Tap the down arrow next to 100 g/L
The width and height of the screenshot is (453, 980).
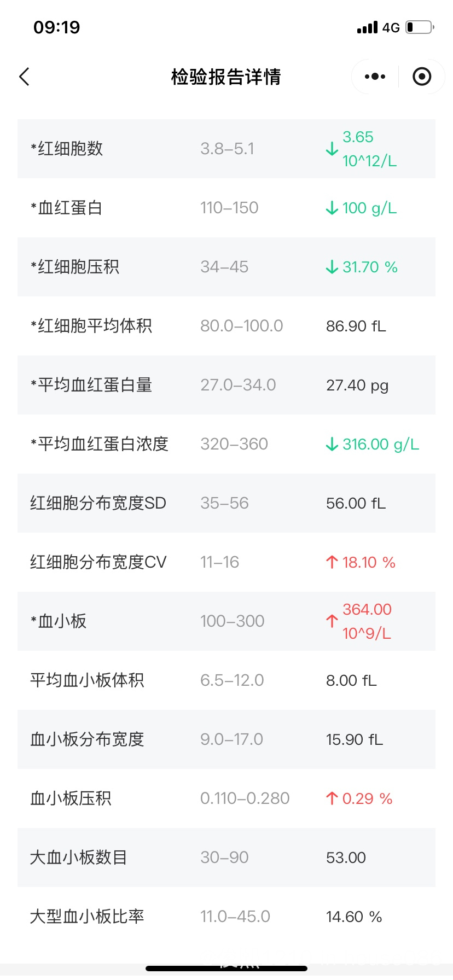pos(332,208)
